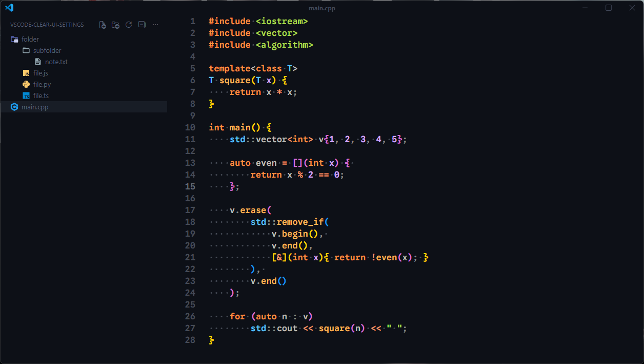Click the Python icon beside file.py
The image size is (644, 364).
[26, 84]
